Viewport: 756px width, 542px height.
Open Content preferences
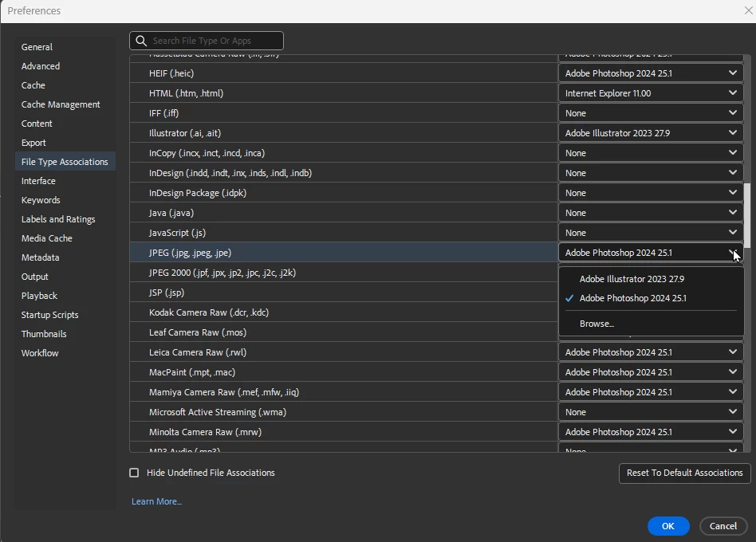coord(37,124)
